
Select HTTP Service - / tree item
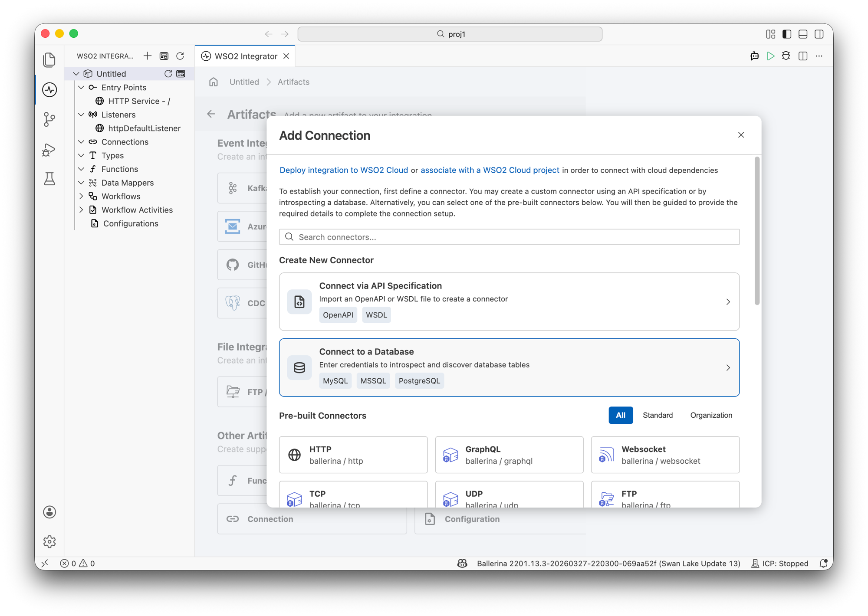[139, 101]
